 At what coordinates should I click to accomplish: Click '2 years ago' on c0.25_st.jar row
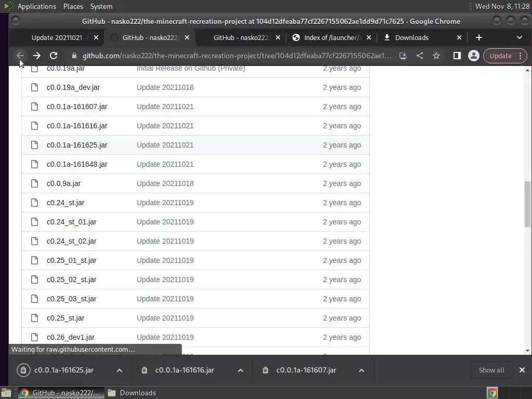pyautogui.click(x=342, y=318)
